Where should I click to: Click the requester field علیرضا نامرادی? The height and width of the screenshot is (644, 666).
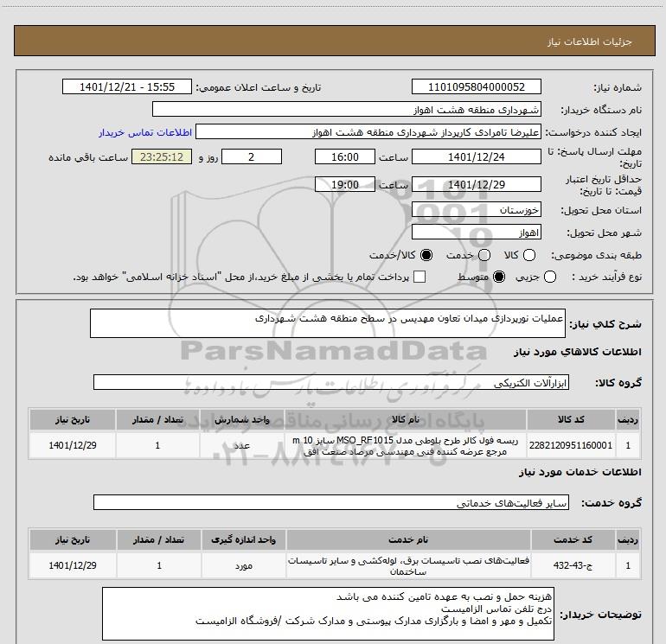point(368,132)
